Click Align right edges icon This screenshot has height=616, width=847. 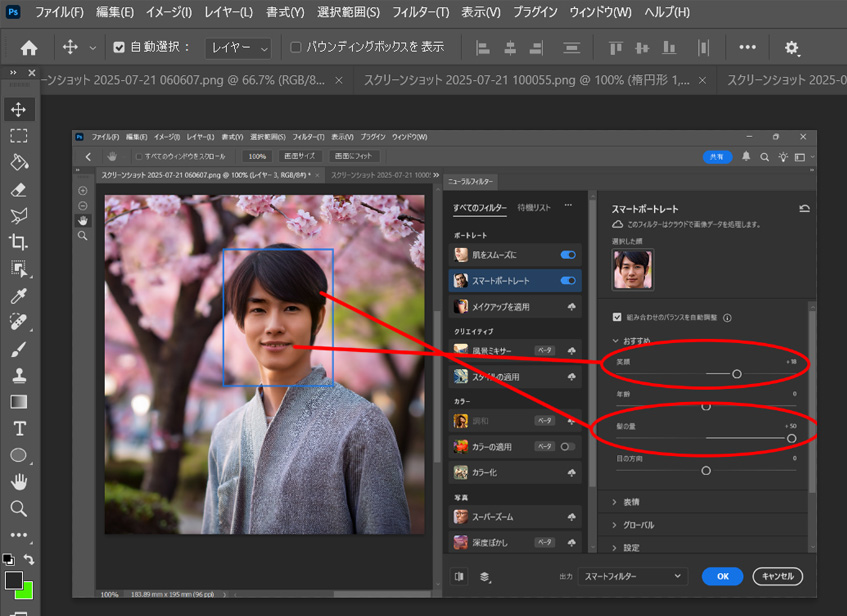click(536, 48)
